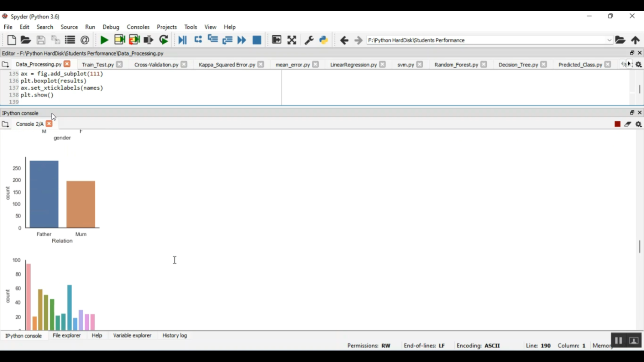Undock the IPython console pane
The height and width of the screenshot is (362, 644).
click(632, 112)
